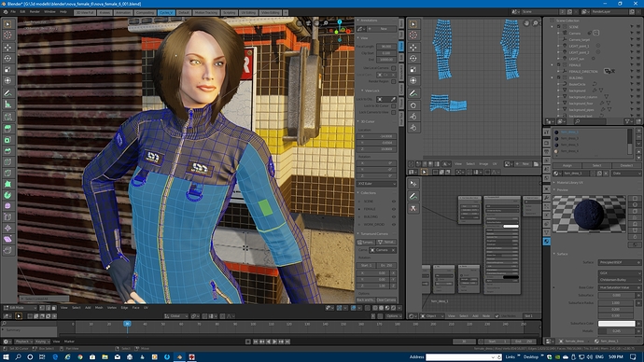
Task: Open the Material properties tab
Action: click(547, 242)
